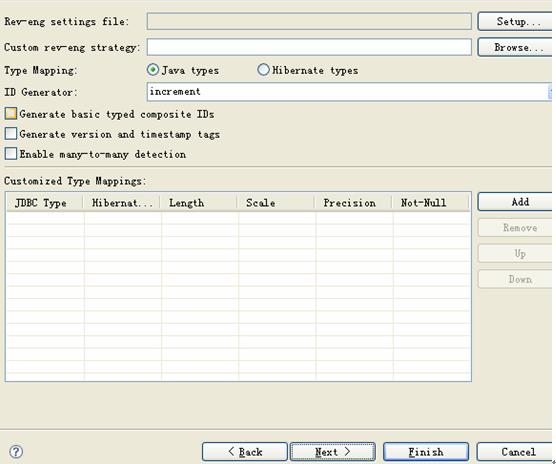Click Setup button for rev-eng settings

click(x=515, y=22)
